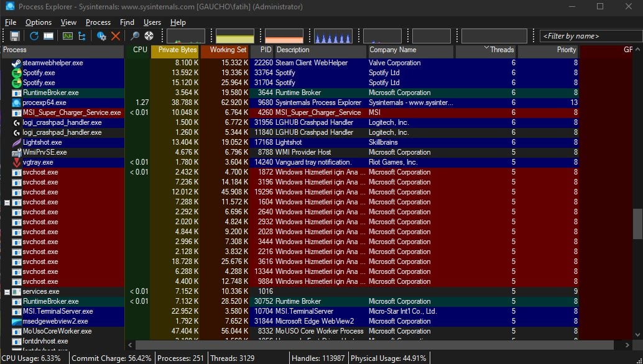Image resolution: width=643 pixels, height=364 pixels.
Task: Open the File menu
Action: pos(10,22)
